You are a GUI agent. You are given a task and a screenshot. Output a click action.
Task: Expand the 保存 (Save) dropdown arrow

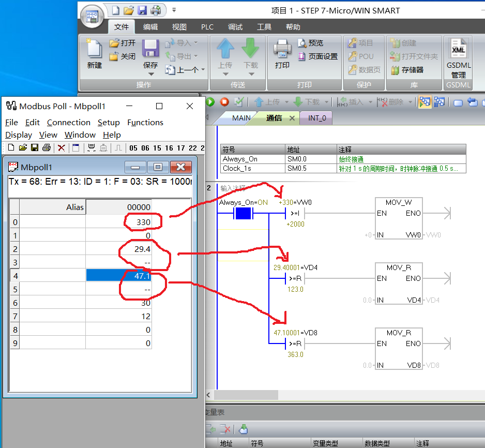(150, 73)
